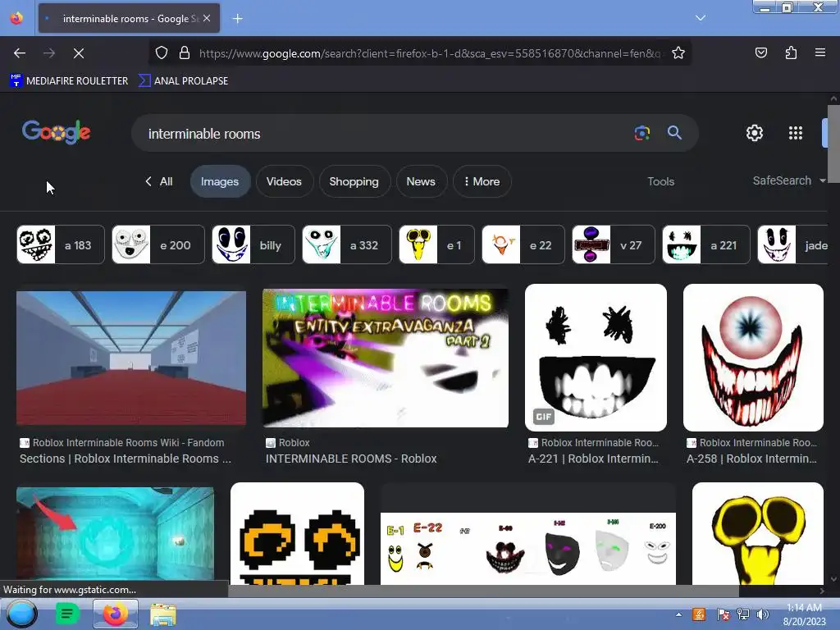Select the Images filter
This screenshot has width=840, height=630.
point(220,181)
